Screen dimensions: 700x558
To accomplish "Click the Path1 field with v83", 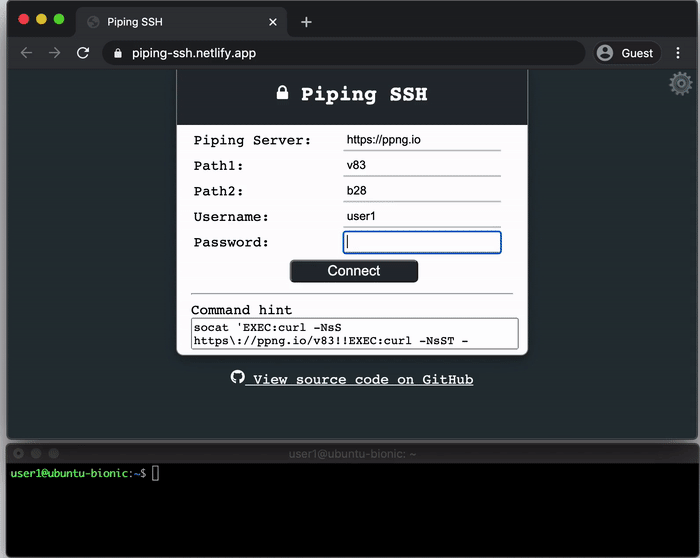I will coord(422,165).
